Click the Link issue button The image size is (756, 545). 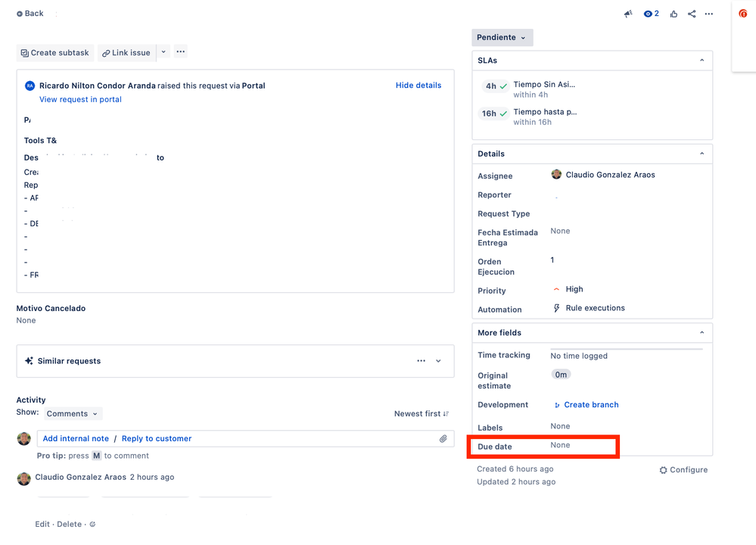126,52
